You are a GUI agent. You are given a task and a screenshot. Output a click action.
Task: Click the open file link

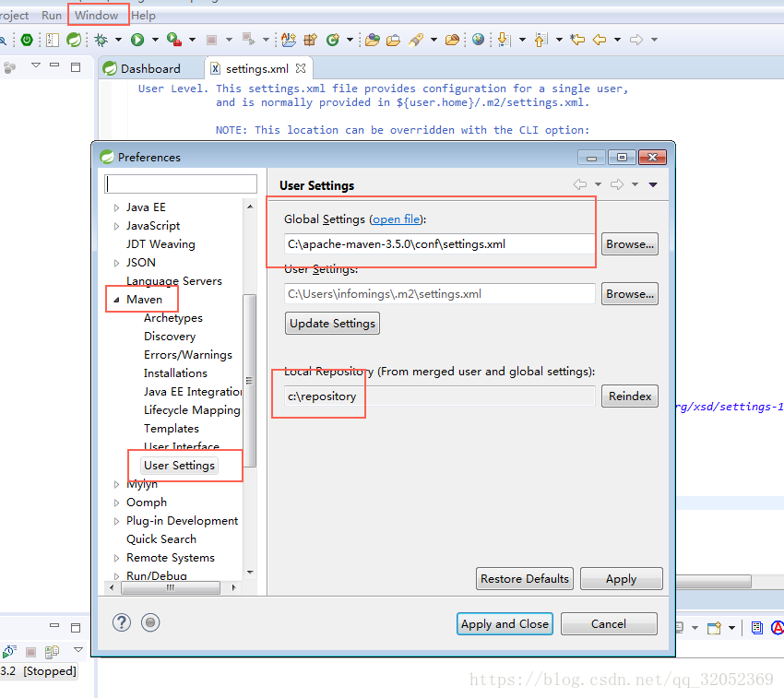point(397,219)
